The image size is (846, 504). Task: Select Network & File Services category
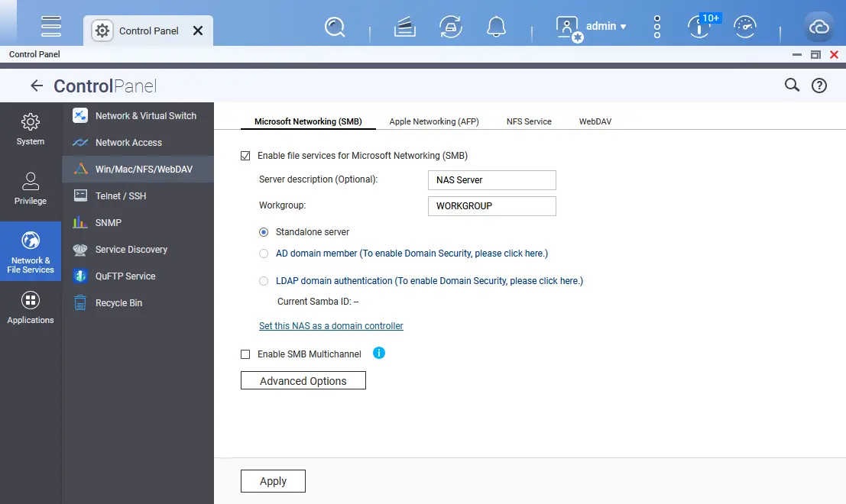pyautogui.click(x=31, y=251)
